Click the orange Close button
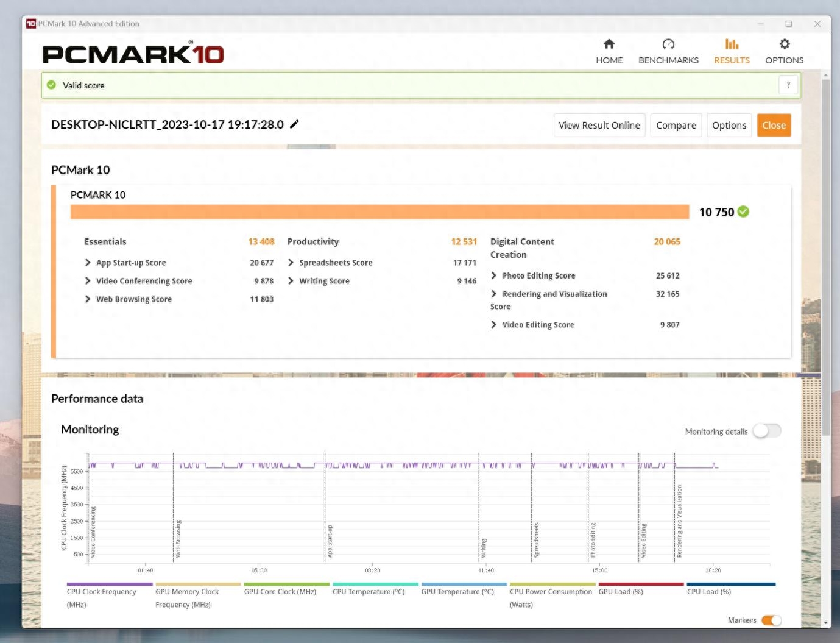The height and width of the screenshot is (643, 840). (774, 125)
